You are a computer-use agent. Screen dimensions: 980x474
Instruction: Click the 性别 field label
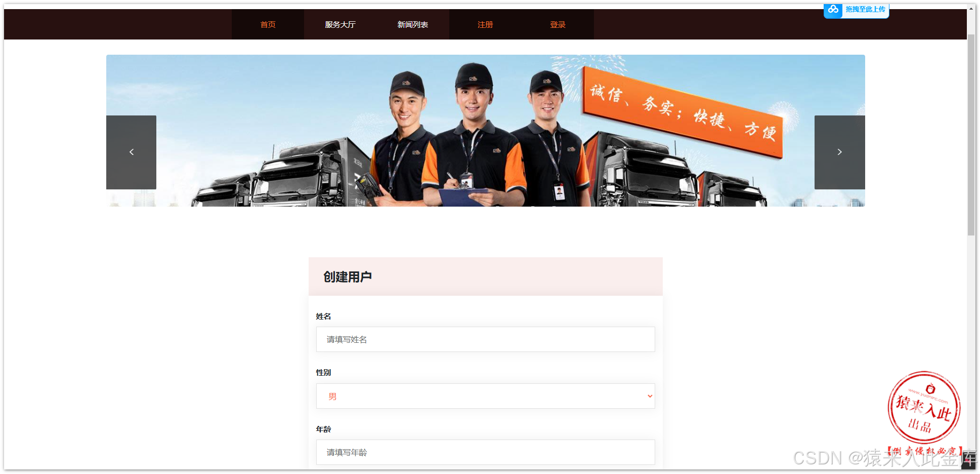tap(323, 373)
